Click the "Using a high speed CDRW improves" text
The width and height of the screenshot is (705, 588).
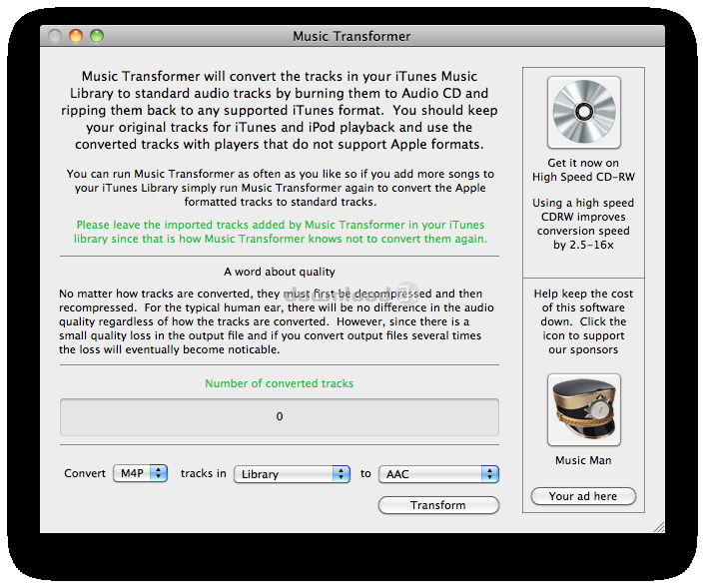[x=583, y=224]
